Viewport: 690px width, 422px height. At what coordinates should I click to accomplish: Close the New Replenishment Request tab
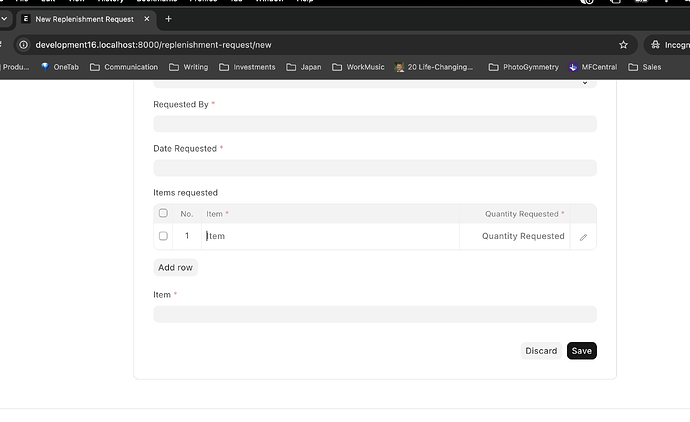[x=147, y=19]
